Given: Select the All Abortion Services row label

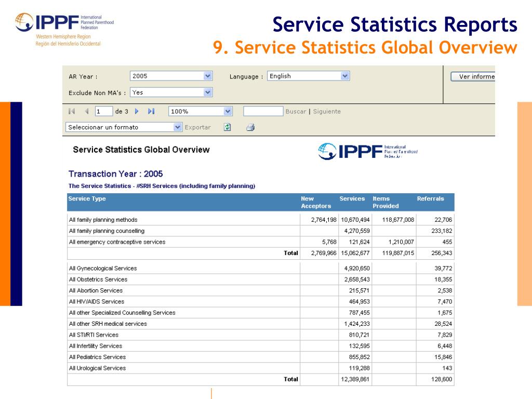Looking at the screenshot, I should pos(96,290).
